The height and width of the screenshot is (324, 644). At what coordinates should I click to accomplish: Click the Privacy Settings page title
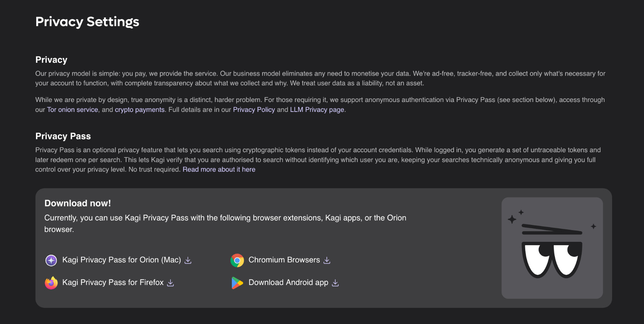[87, 22]
